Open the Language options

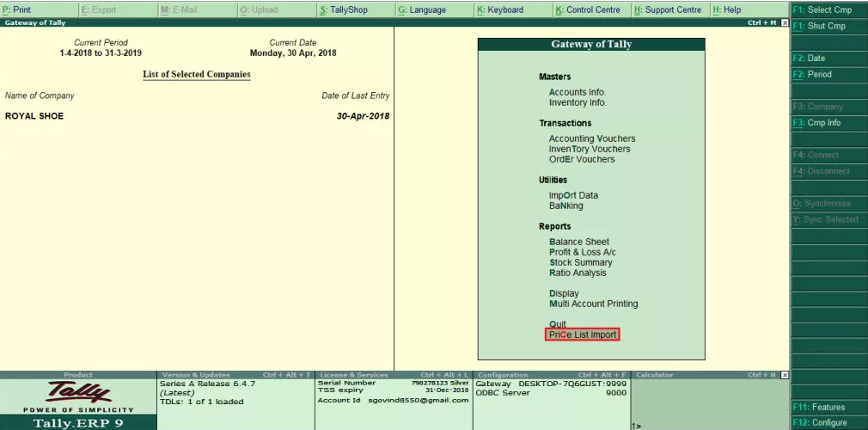coord(435,10)
